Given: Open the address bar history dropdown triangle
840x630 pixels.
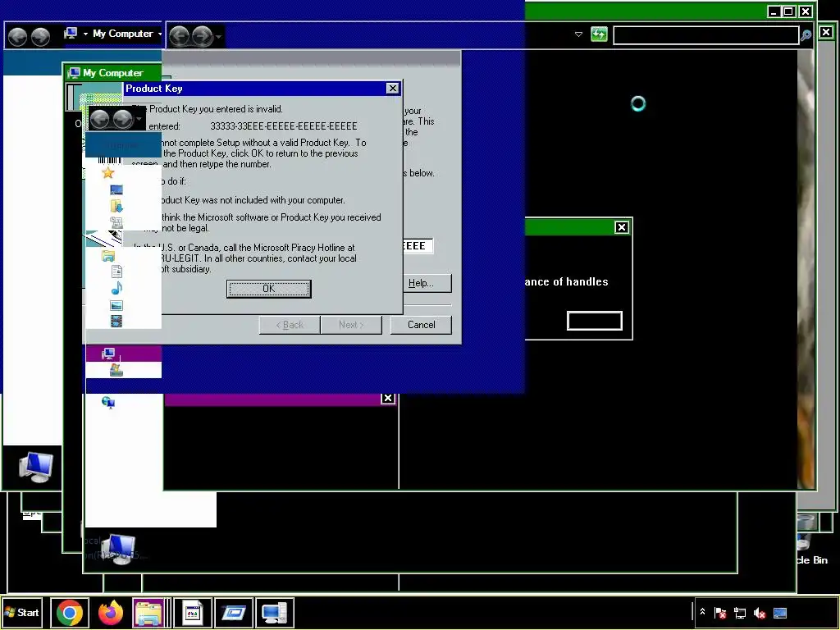Looking at the screenshot, I should point(578,34).
